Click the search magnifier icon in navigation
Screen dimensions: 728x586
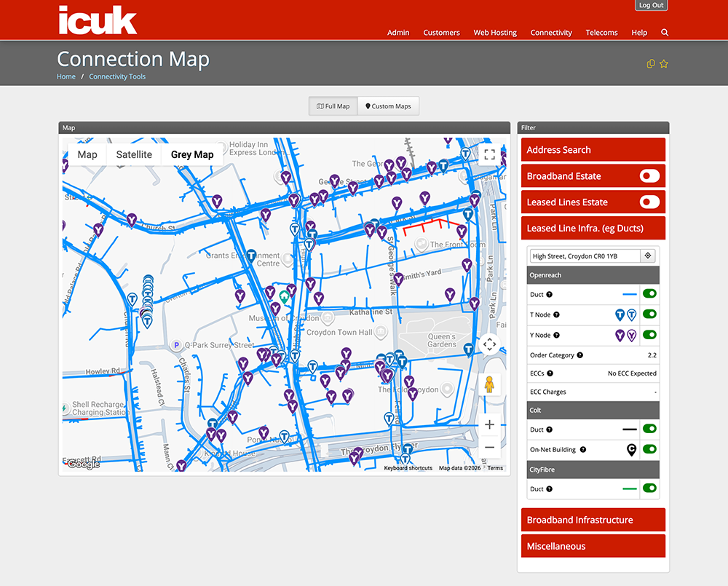click(x=665, y=33)
